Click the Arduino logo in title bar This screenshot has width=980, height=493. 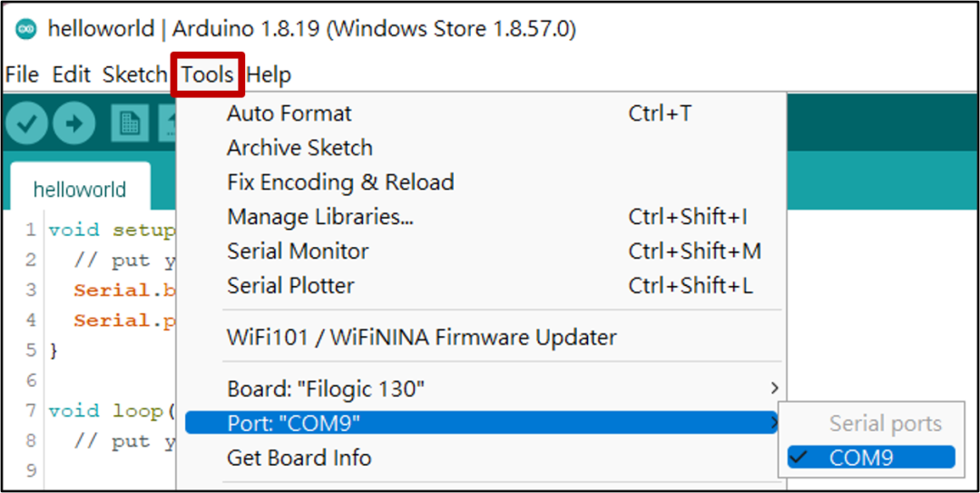26,28
